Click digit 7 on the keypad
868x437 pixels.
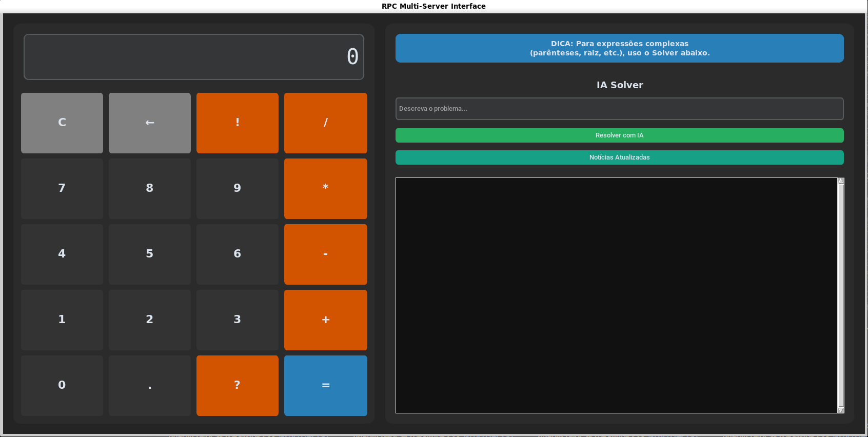coord(62,189)
